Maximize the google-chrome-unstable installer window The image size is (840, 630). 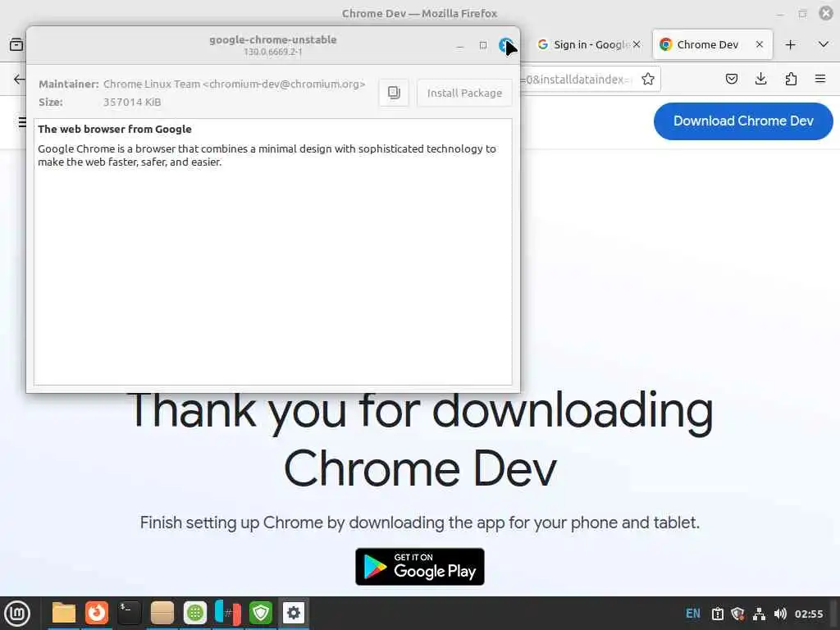pyautogui.click(x=482, y=46)
